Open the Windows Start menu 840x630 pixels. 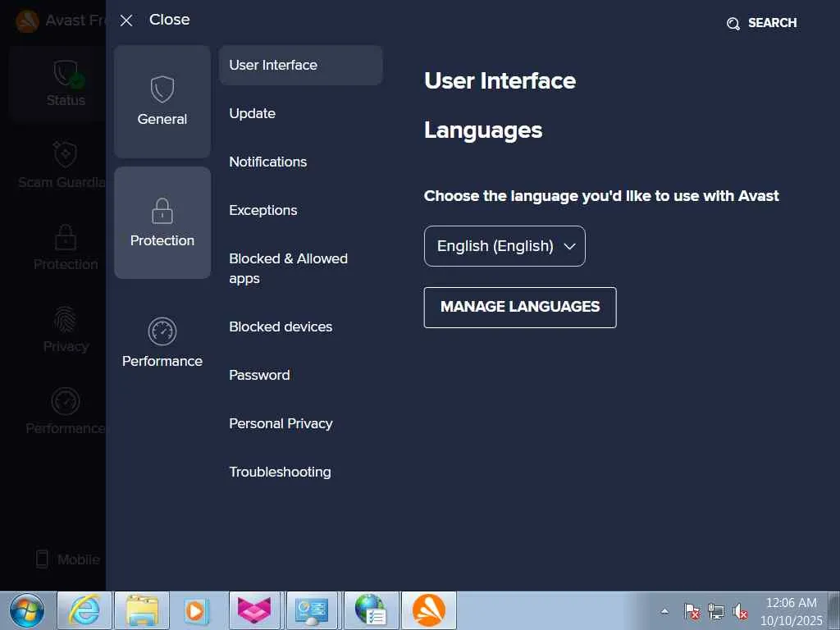click(x=25, y=610)
